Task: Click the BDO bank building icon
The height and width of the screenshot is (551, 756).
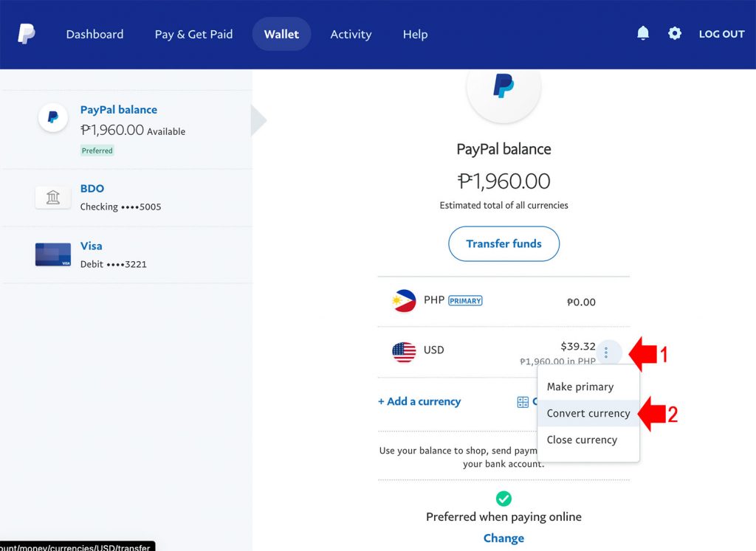Action: coord(53,197)
